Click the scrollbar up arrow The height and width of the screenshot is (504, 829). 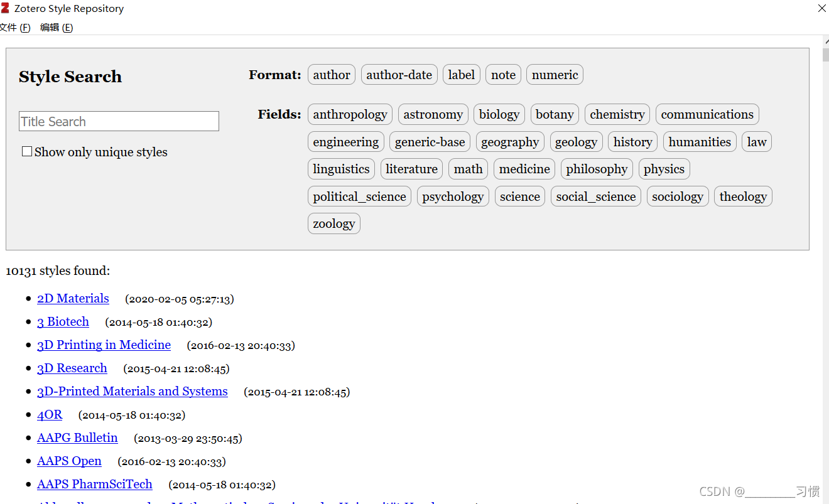[x=825, y=41]
